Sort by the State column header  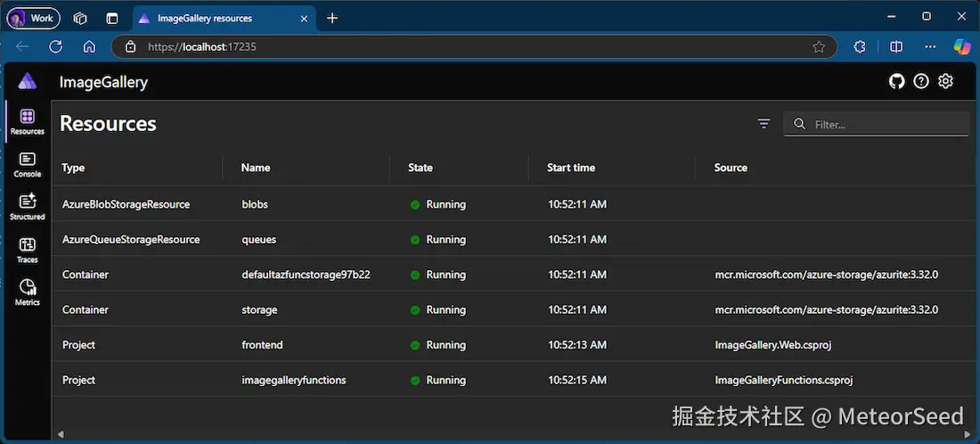point(421,168)
